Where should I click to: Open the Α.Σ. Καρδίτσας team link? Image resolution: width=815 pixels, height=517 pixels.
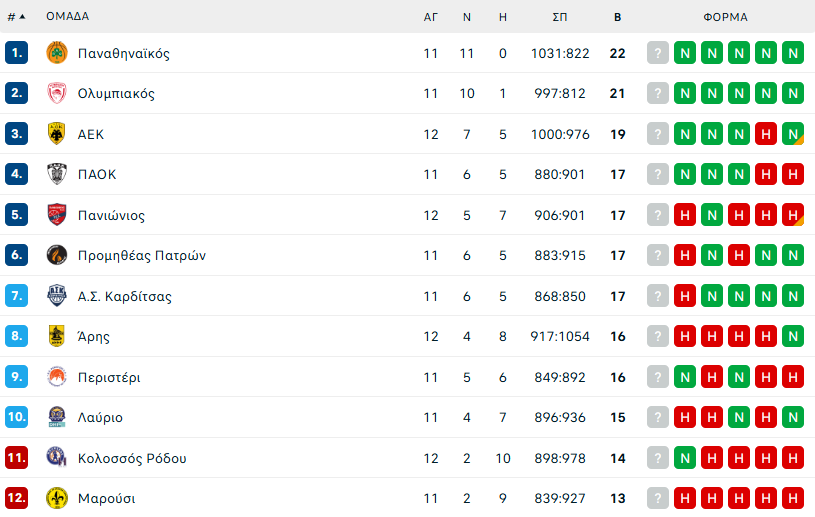125,296
